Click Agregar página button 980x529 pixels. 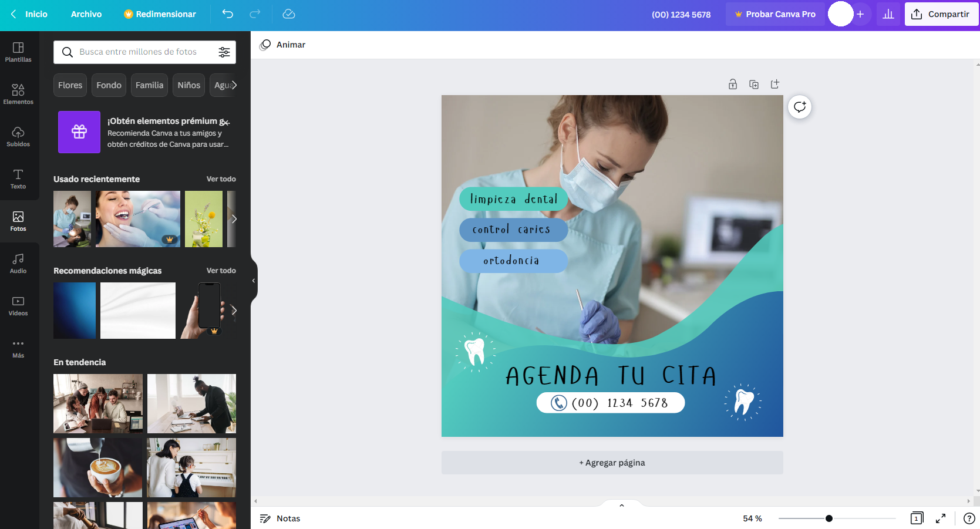point(612,463)
